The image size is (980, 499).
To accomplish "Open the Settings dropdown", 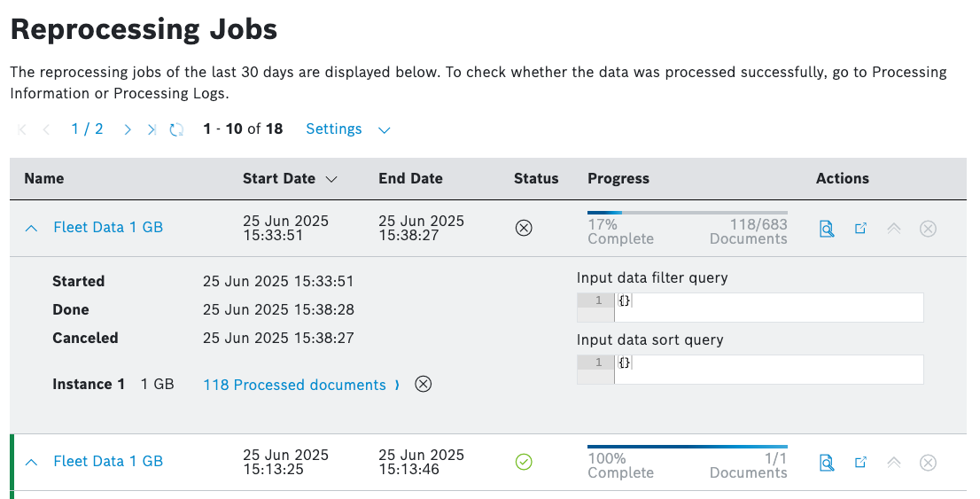I will click(x=347, y=129).
